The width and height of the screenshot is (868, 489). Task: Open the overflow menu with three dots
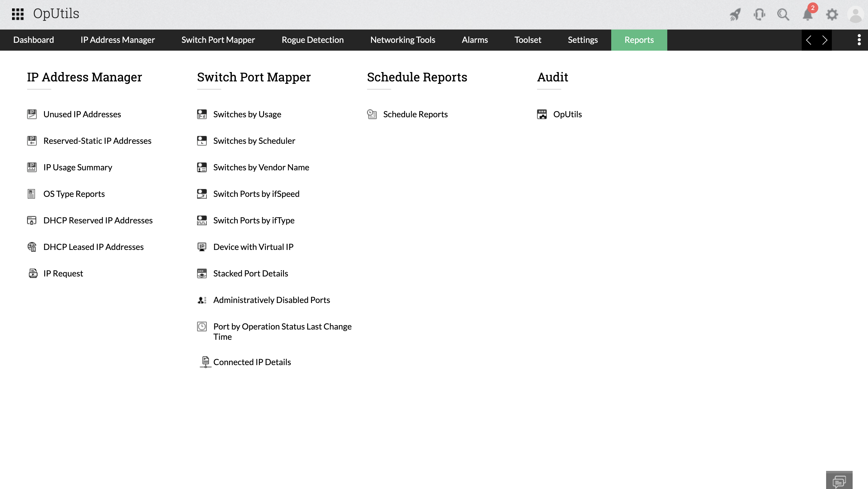pos(859,40)
